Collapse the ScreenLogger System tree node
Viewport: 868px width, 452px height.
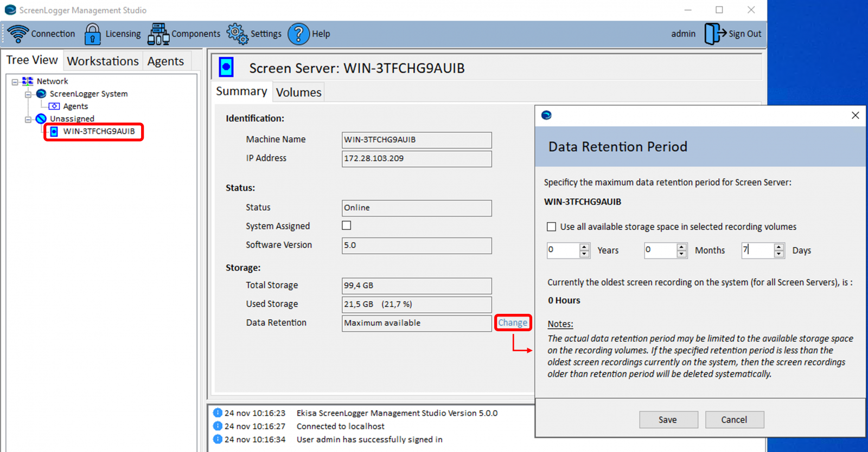28,94
